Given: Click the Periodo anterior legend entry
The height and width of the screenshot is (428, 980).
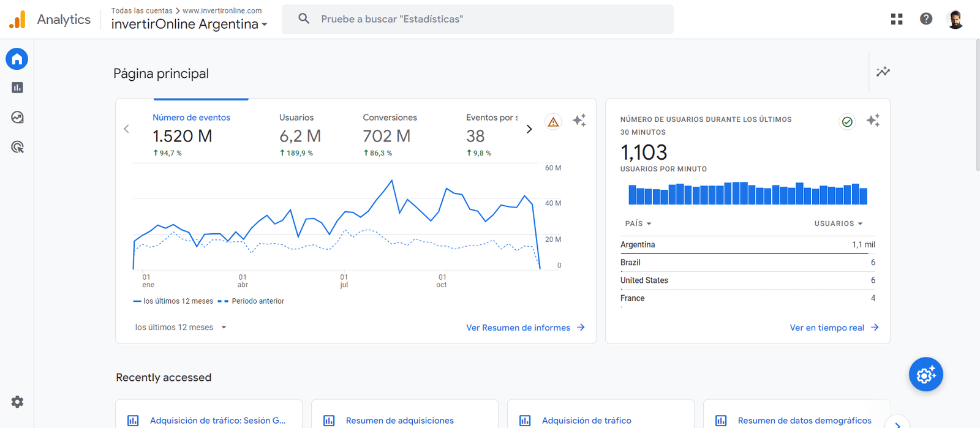Looking at the screenshot, I should click(251, 301).
